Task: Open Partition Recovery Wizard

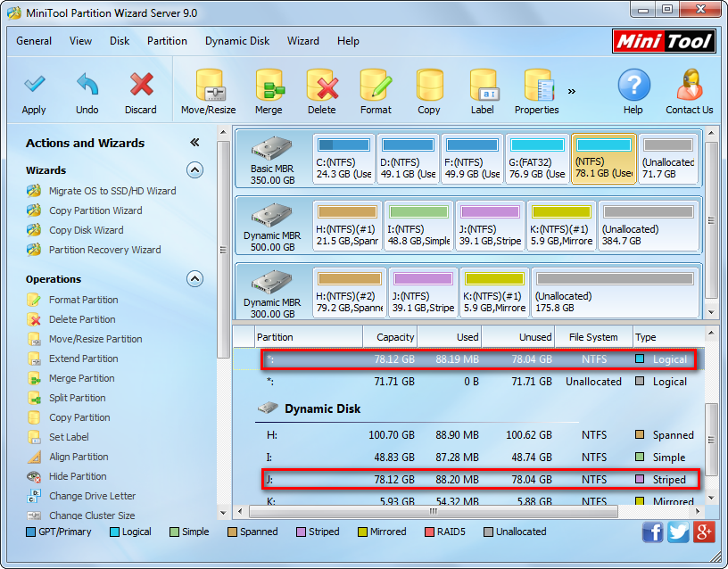Action: pos(105,250)
